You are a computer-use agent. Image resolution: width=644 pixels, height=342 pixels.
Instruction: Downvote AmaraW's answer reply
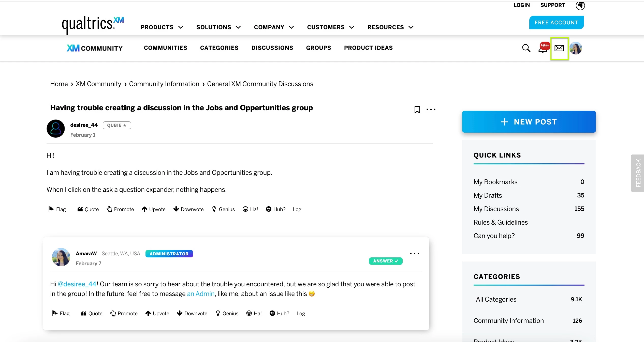tap(192, 313)
